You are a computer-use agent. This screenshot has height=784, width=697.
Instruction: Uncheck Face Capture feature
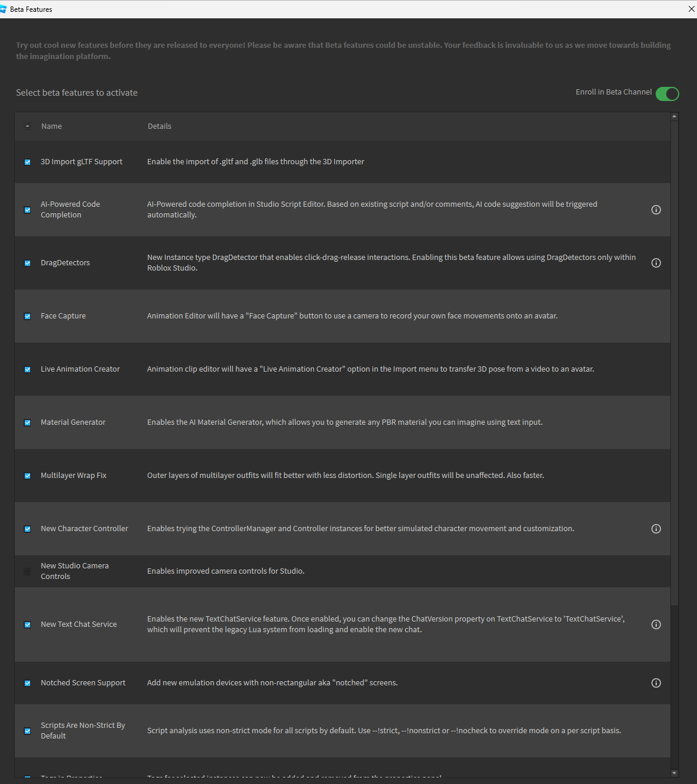[x=27, y=316]
